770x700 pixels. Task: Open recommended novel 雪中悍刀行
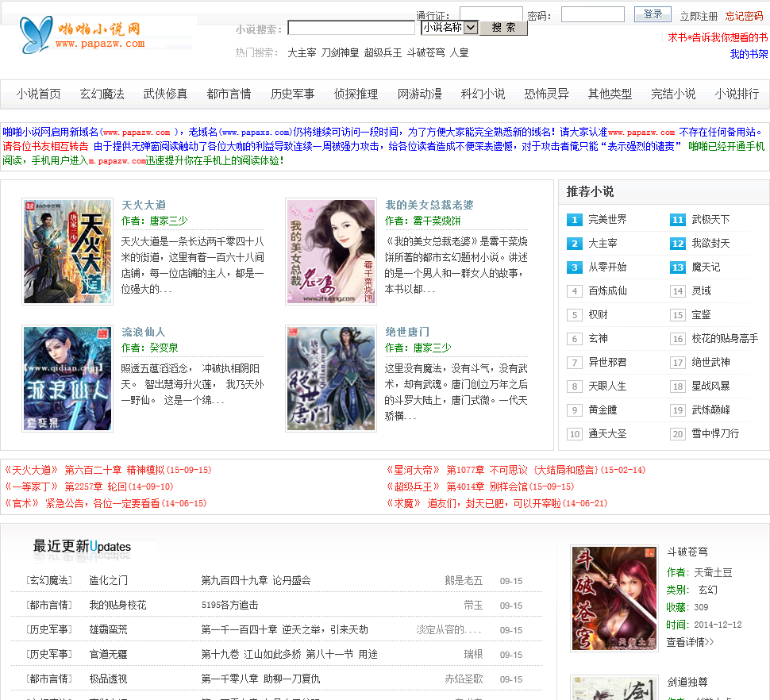pos(715,434)
